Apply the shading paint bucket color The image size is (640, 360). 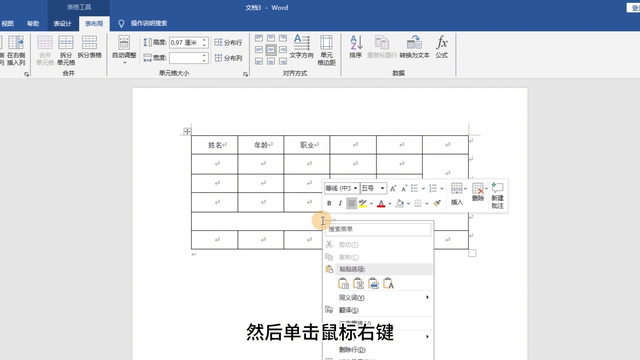pos(400,203)
